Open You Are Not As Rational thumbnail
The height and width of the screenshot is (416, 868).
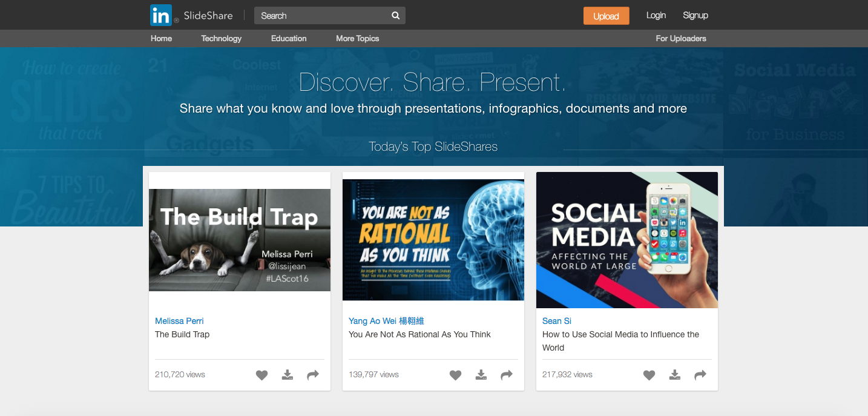coord(433,240)
